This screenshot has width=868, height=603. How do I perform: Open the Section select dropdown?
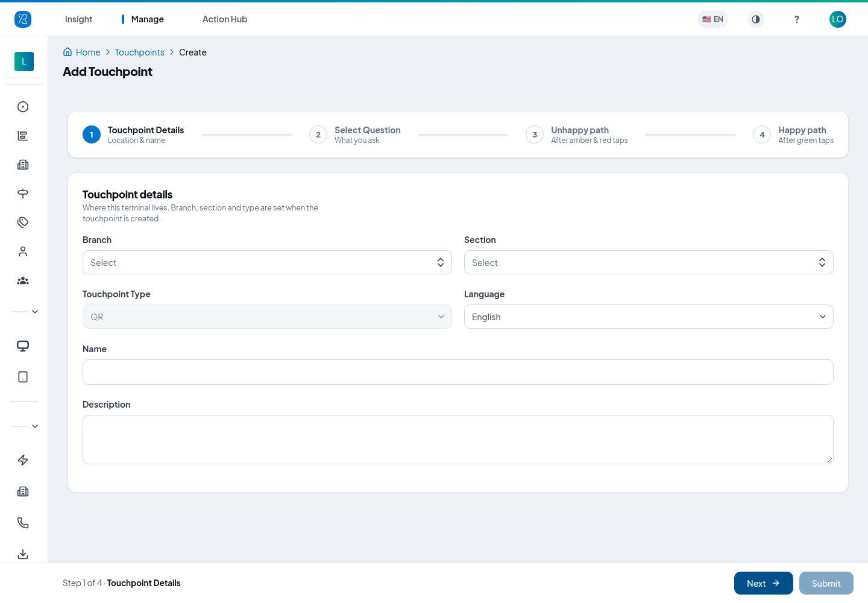(x=649, y=262)
